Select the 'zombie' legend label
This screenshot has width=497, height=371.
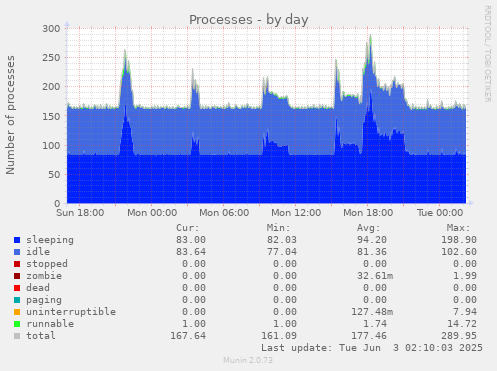pos(44,276)
